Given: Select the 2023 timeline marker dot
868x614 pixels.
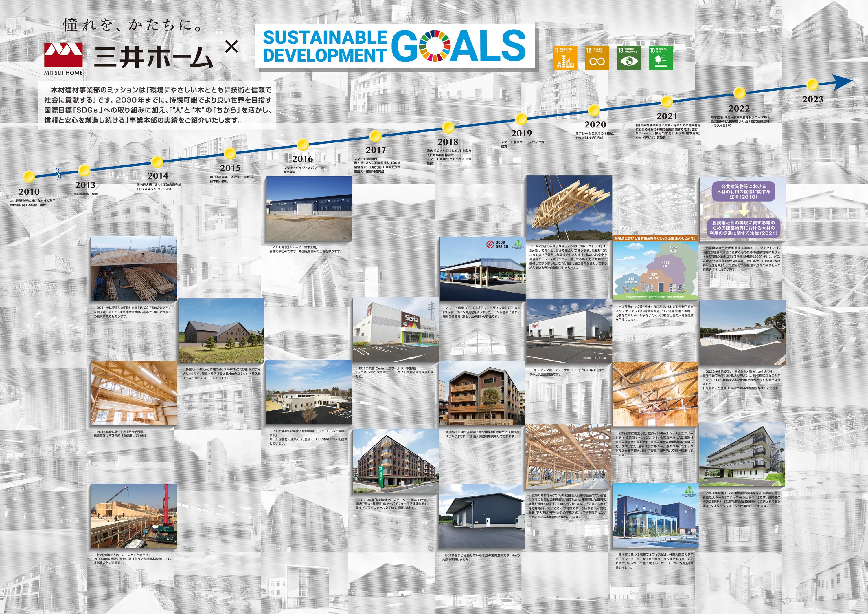Looking at the screenshot, I should coord(812,84).
